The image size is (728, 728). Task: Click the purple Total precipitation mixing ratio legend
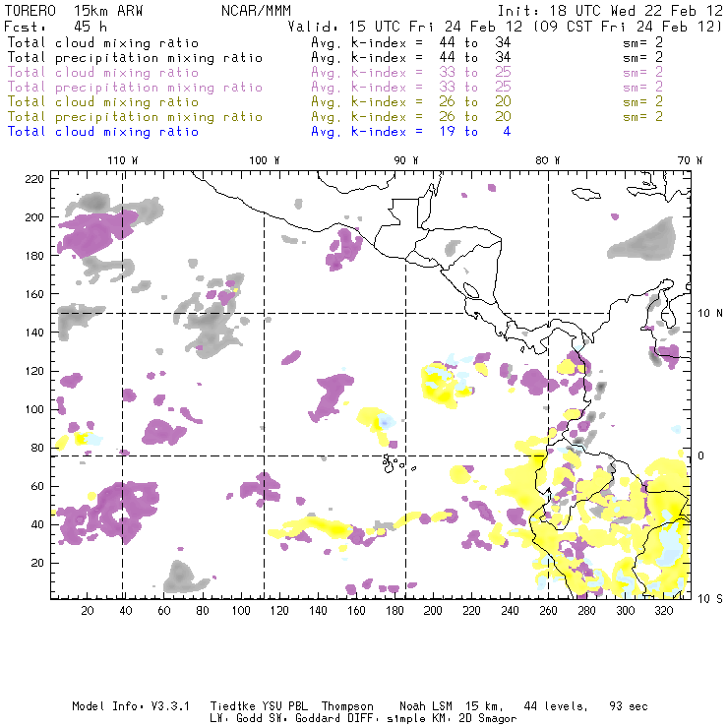click(x=134, y=87)
